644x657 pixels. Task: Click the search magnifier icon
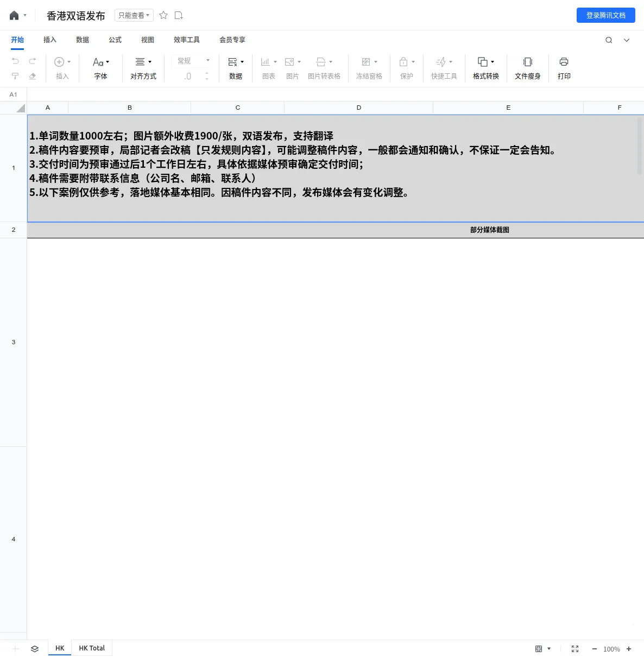(x=609, y=40)
